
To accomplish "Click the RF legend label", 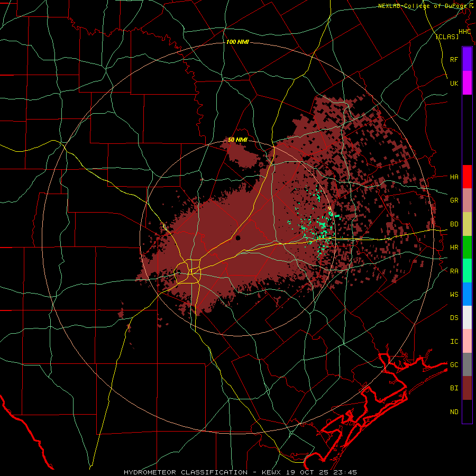I will (454, 59).
